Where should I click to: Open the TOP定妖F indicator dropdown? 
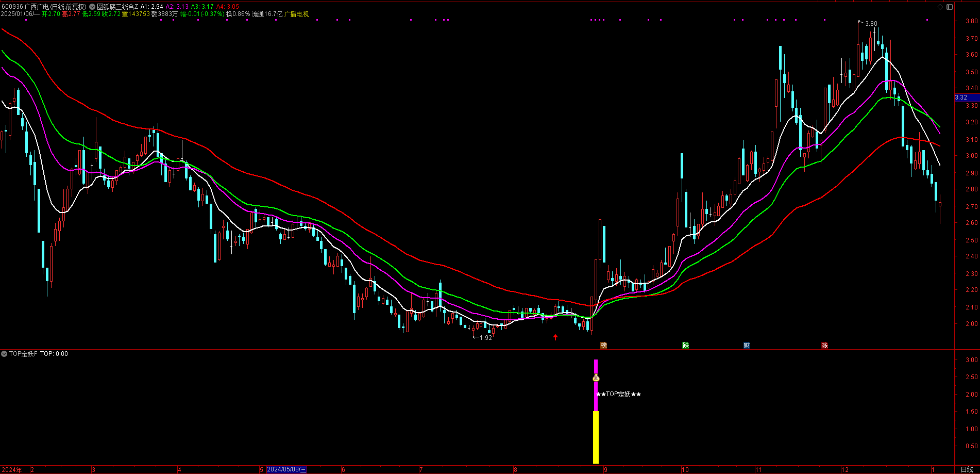pos(4,354)
